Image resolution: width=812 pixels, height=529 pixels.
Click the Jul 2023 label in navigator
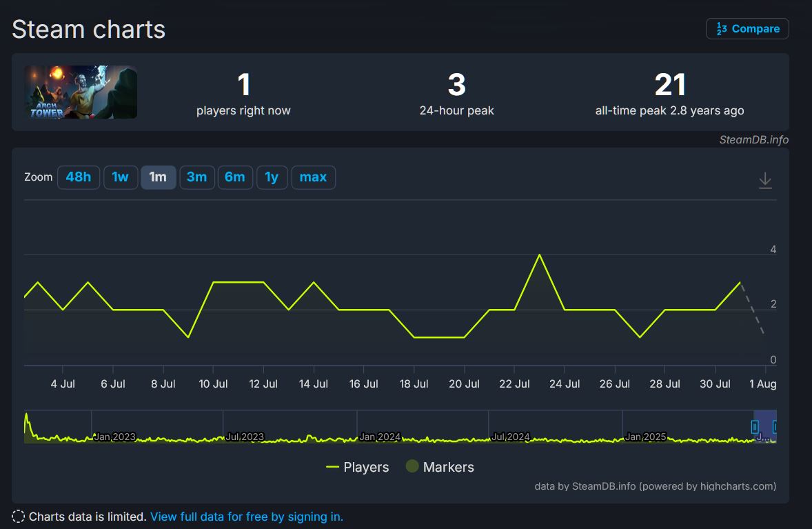pyautogui.click(x=245, y=437)
